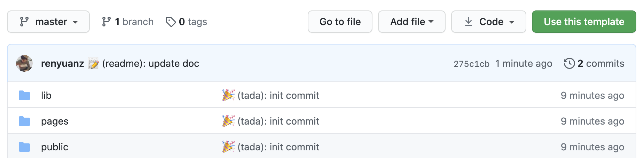Screen dimensions: 644x158
Task: Click the tag icon beside 0 tags
Action: pos(171,22)
